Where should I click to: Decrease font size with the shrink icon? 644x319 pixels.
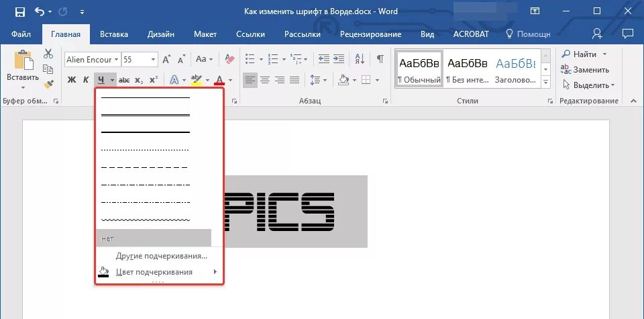181,60
